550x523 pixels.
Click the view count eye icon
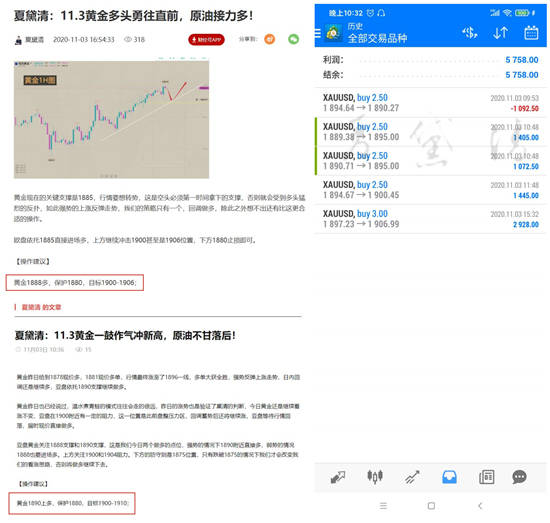tap(128, 39)
